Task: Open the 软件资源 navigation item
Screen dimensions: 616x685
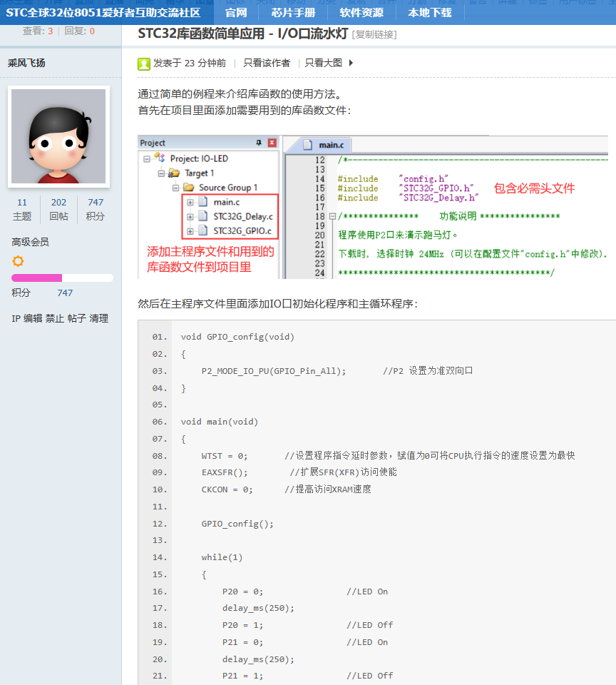Action: click(361, 13)
